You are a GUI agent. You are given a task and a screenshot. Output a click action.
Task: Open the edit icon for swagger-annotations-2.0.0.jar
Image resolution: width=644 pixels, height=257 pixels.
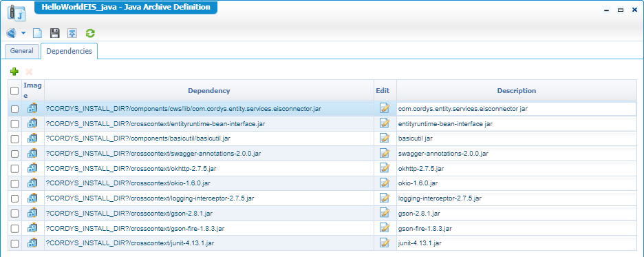(385, 153)
